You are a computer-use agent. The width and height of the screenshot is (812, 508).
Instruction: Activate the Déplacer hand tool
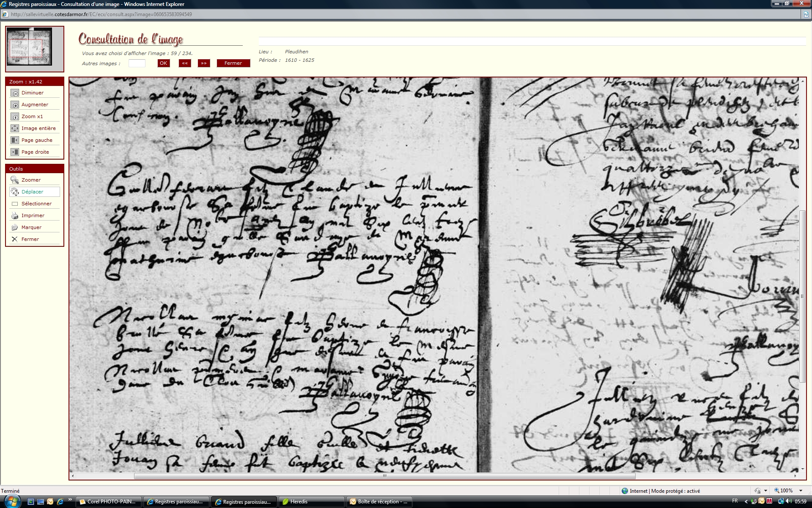(15, 192)
